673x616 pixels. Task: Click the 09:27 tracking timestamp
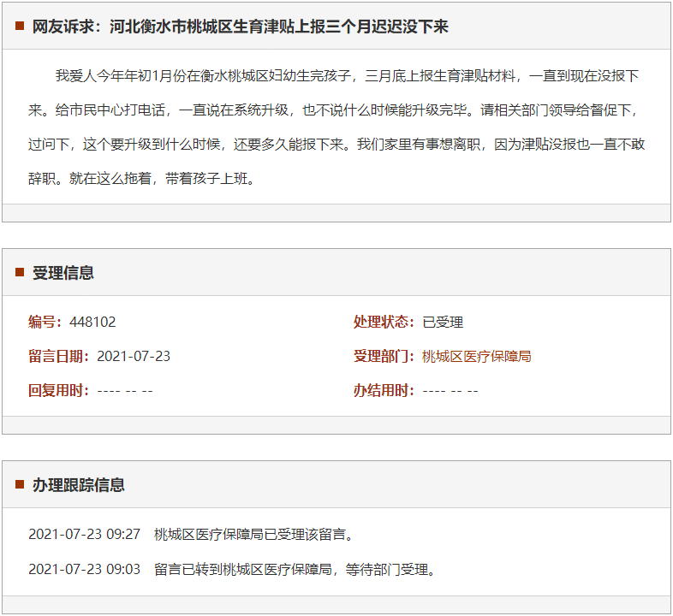[x=84, y=534]
